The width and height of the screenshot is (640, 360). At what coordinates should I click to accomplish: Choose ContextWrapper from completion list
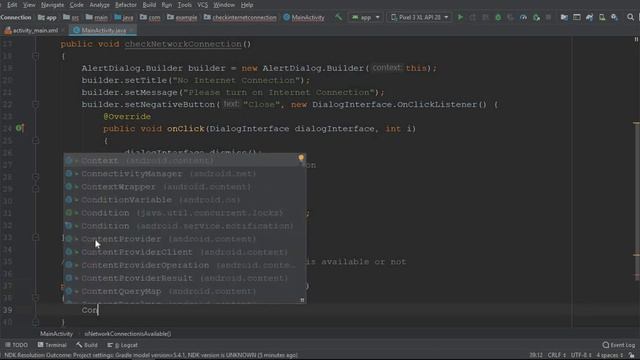click(184, 187)
